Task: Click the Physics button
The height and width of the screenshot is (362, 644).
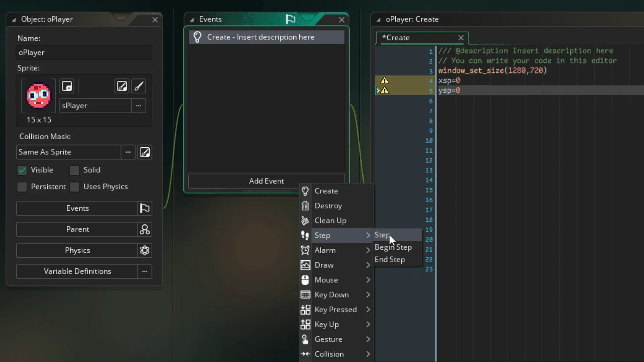Action: pos(77,250)
